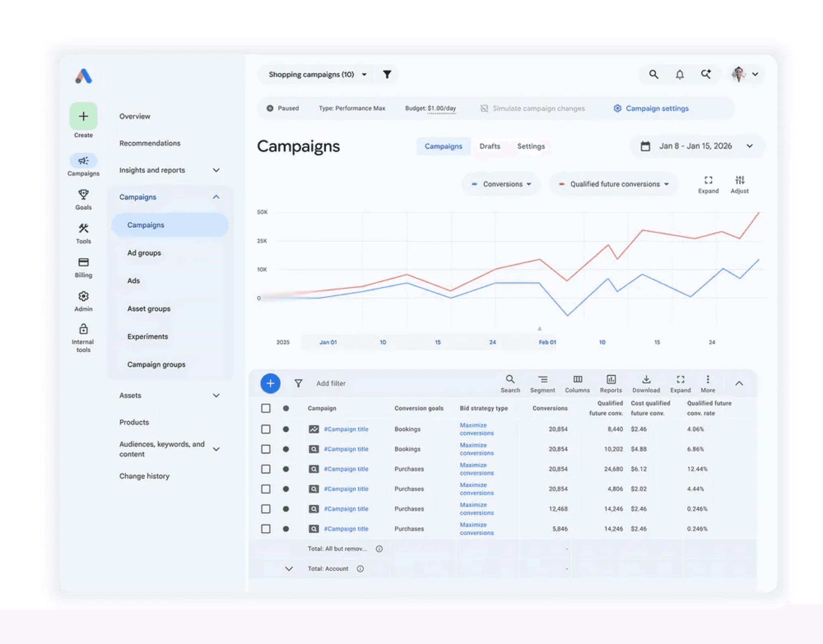Viewport: 823px width, 644px height.
Task: Click the Reports icon
Action: (611, 379)
